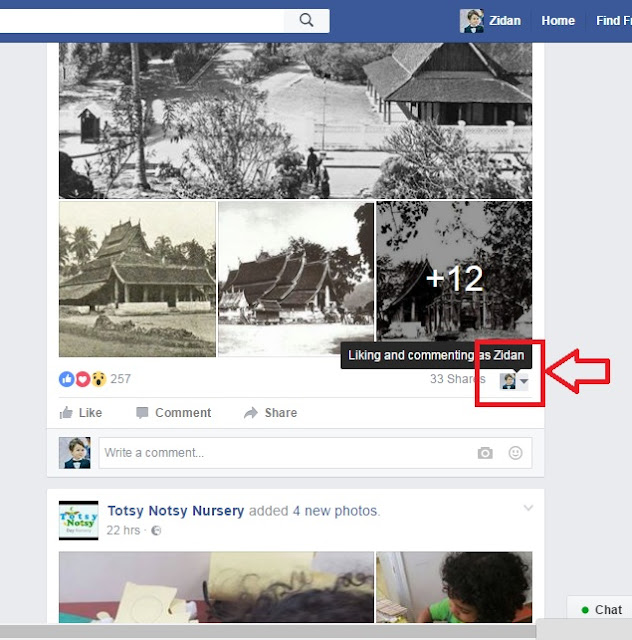The width and height of the screenshot is (632, 640).
Task: Open the Totsy Notsy Nursery page link
Action: coord(176,511)
